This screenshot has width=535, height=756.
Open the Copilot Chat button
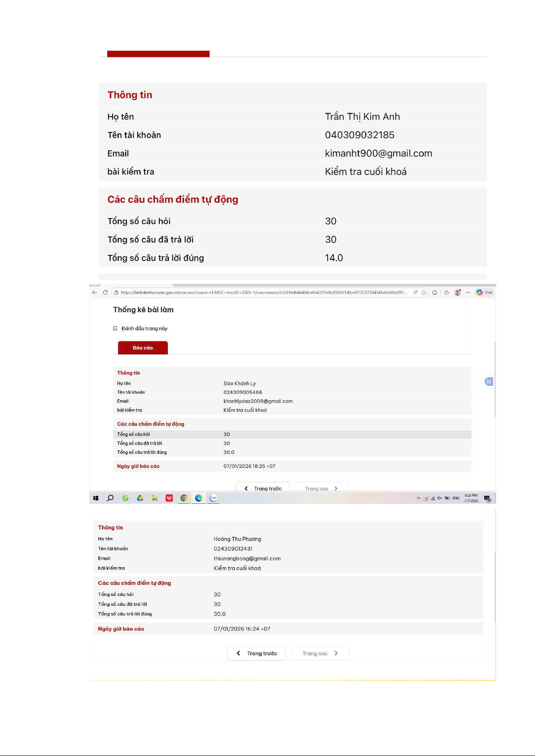click(484, 293)
